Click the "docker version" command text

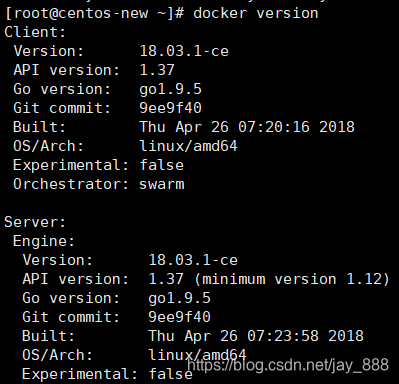point(256,13)
